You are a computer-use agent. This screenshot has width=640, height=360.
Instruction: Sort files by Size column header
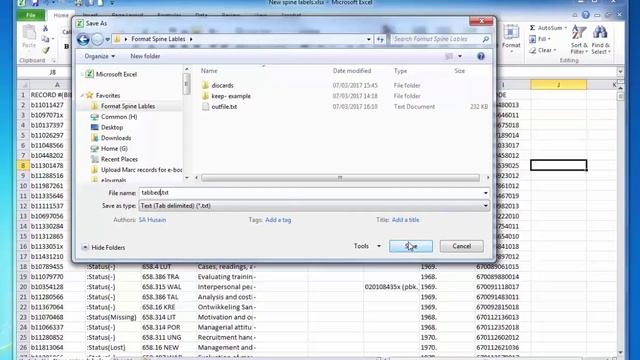(x=460, y=71)
